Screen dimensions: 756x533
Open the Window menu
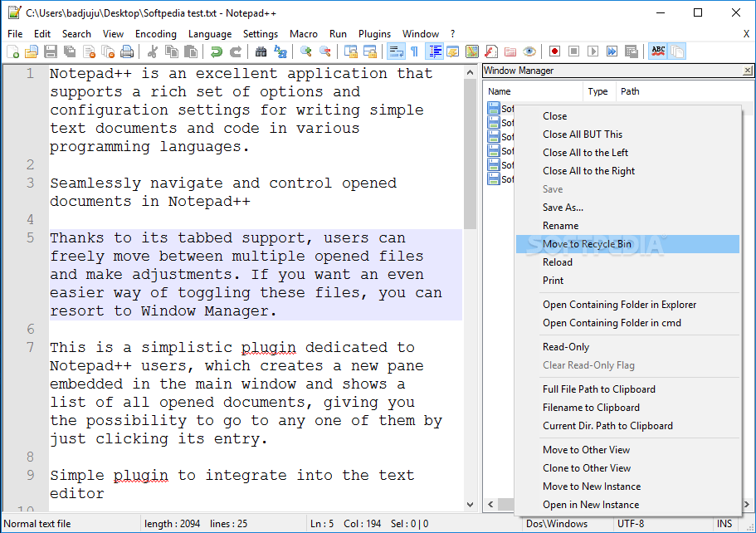(421, 34)
